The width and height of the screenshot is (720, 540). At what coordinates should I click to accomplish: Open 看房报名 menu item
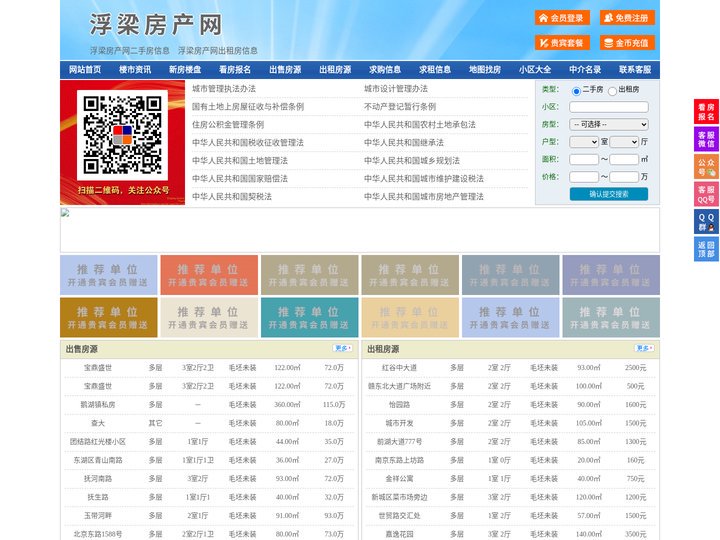[x=235, y=70]
